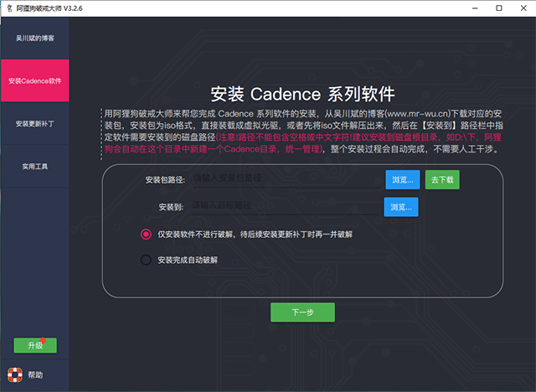Click the app logo icon in title bar

coord(9,9)
